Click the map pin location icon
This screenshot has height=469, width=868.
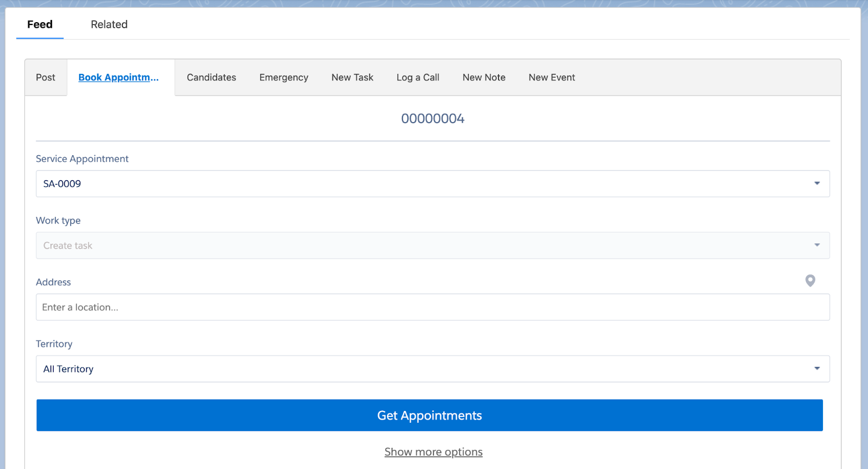[810, 281]
